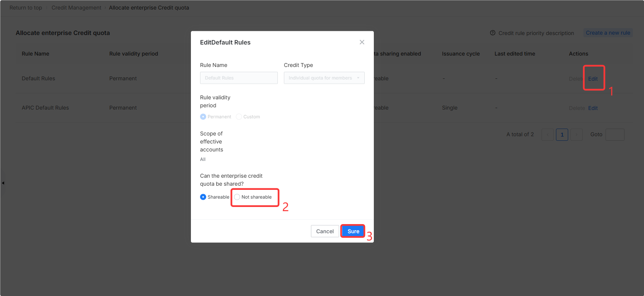Click the Single issuance cycle cell

click(450, 108)
